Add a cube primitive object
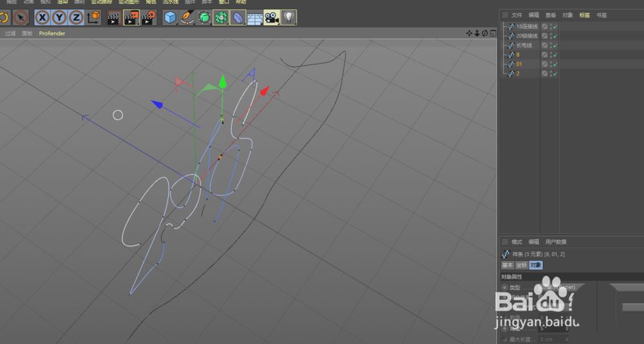 pyautogui.click(x=170, y=17)
